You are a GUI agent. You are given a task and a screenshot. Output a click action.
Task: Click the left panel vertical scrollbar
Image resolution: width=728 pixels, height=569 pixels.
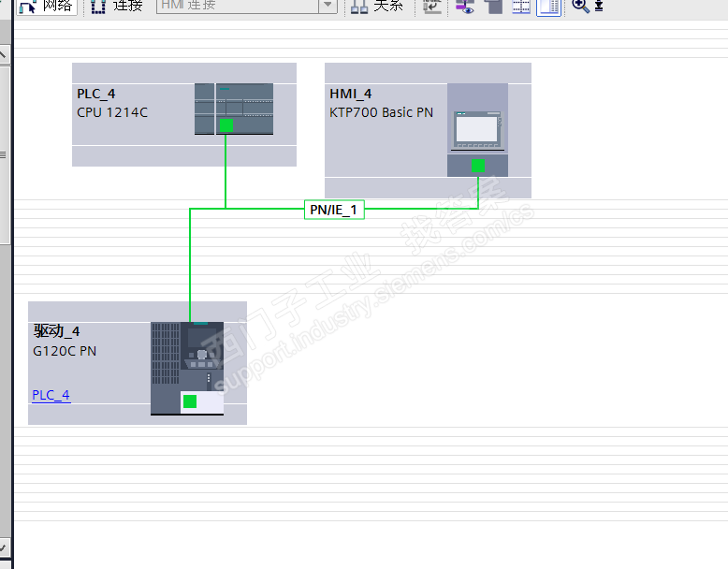point(5,155)
